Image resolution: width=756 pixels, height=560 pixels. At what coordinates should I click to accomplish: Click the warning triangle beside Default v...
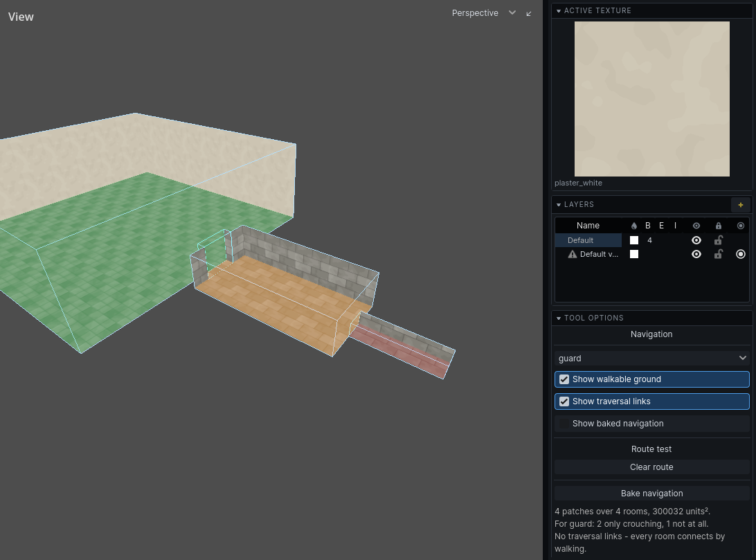[573, 255]
